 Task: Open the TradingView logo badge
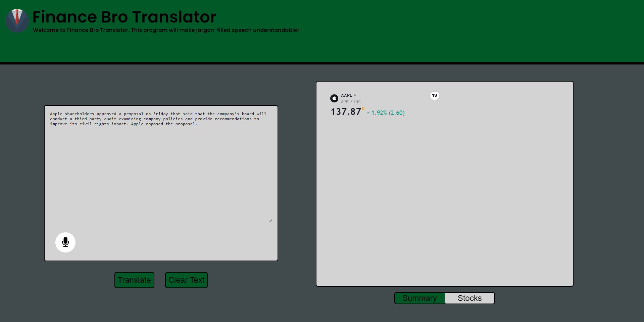click(x=435, y=96)
